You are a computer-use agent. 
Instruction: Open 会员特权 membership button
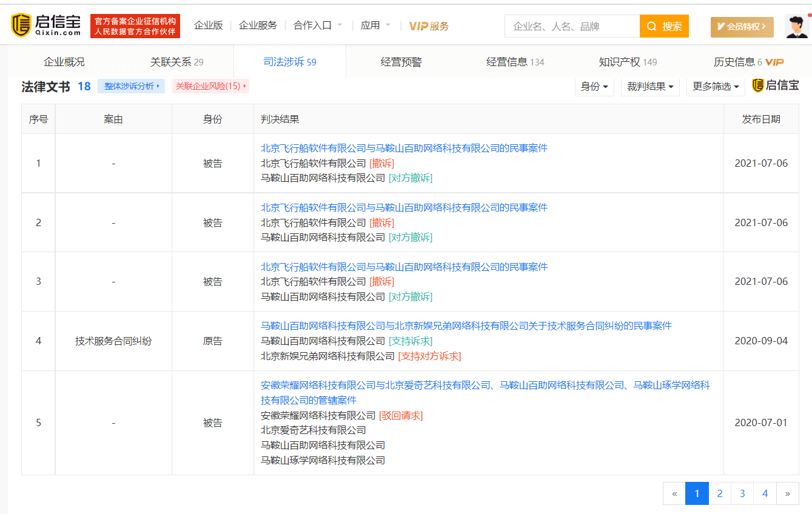click(742, 27)
